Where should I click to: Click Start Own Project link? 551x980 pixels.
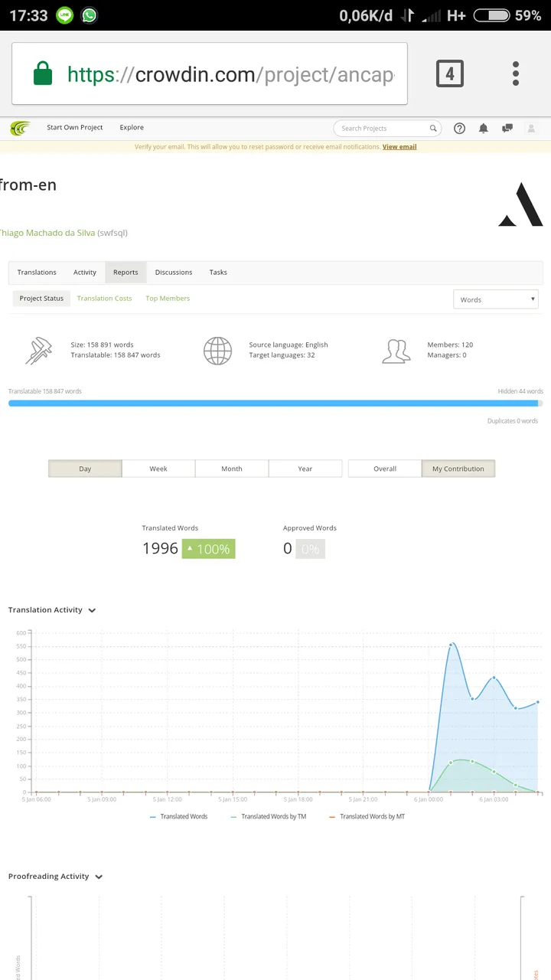[x=75, y=127]
